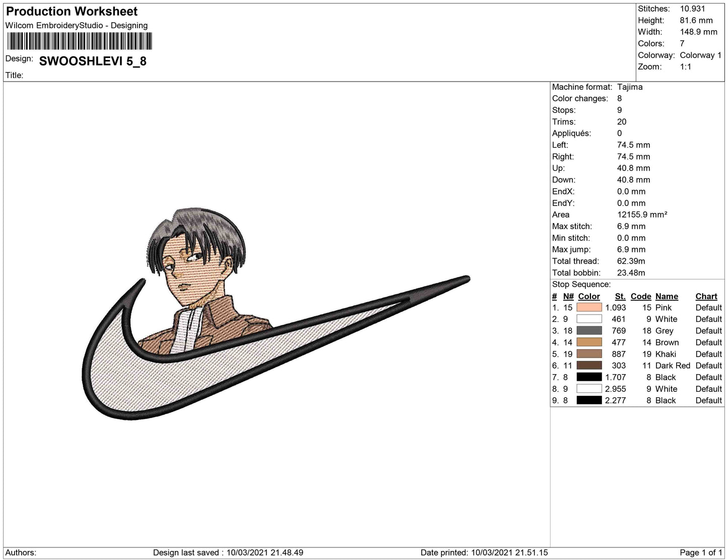Image resolution: width=728 pixels, height=560 pixels.
Task: Select the Brown color swatch in stop 4
Action: pos(589,342)
